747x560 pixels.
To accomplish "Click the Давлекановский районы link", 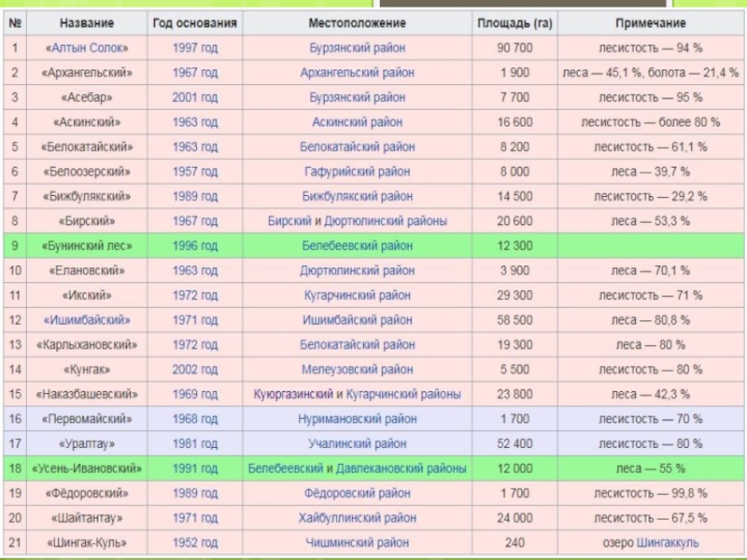I will 402,469.
